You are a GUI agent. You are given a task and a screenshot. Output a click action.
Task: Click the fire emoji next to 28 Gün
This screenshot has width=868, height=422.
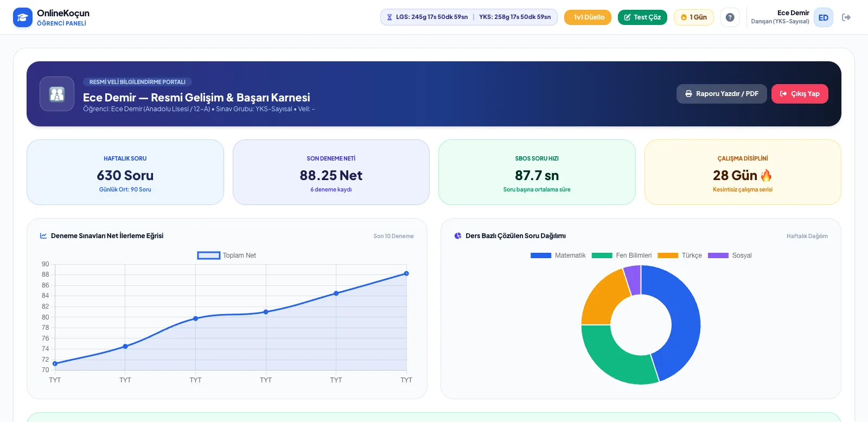(766, 175)
